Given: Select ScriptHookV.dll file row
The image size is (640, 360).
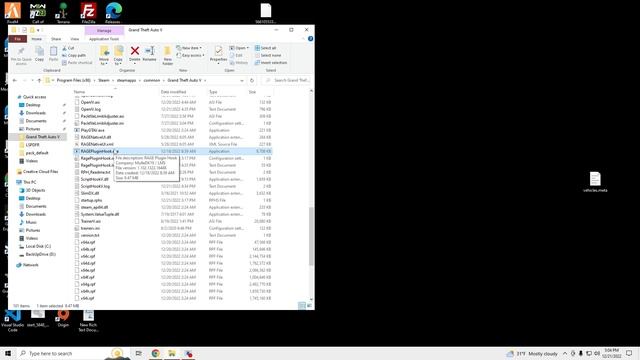Looking at the screenshot, I should click(x=173, y=179).
